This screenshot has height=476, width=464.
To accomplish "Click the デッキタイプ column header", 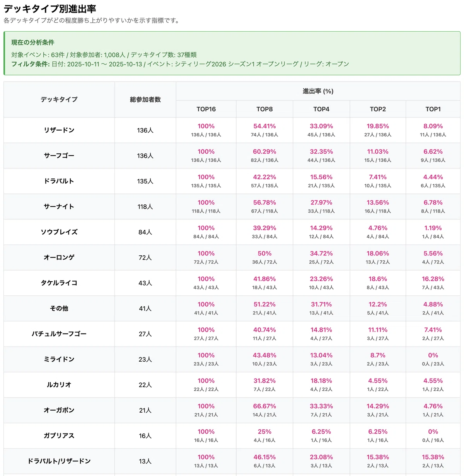I will pyautogui.click(x=59, y=99).
